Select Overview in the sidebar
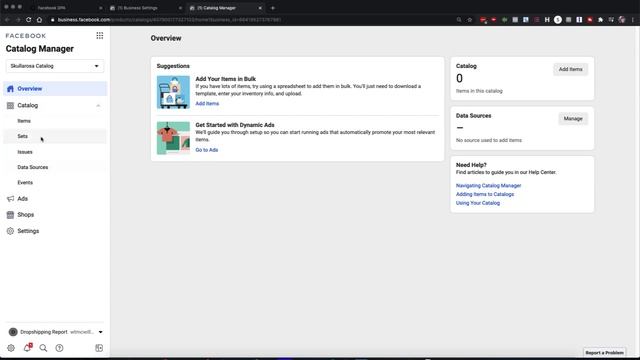This screenshot has width=640, height=360. [x=55, y=89]
